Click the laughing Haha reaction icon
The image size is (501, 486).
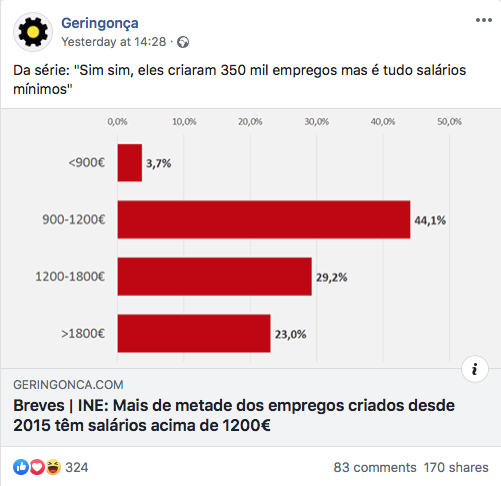[53, 467]
